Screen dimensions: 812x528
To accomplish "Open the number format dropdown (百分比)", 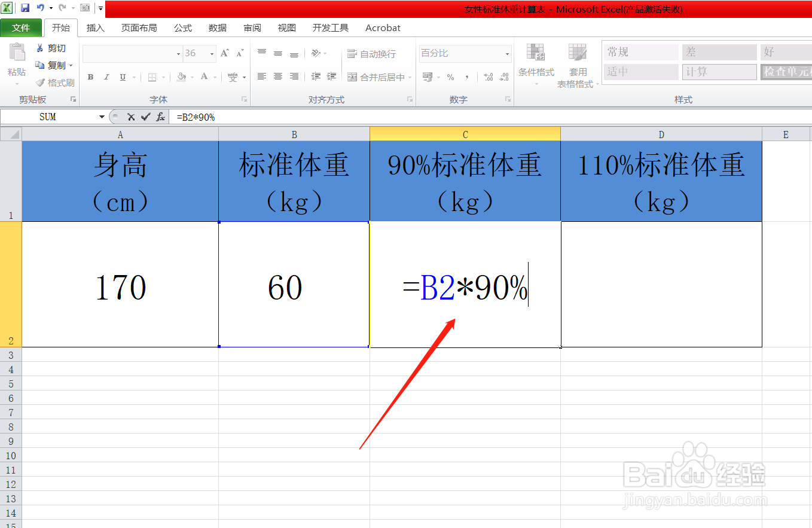I will pos(508,54).
